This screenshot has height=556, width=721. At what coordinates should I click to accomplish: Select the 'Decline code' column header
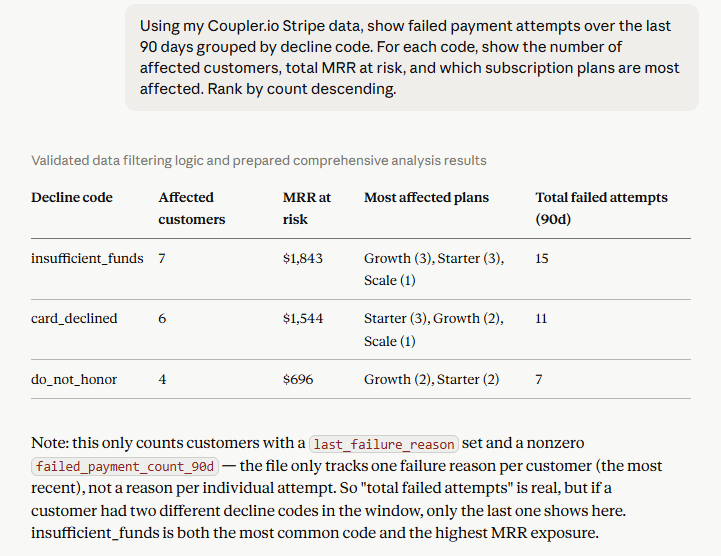(x=72, y=197)
